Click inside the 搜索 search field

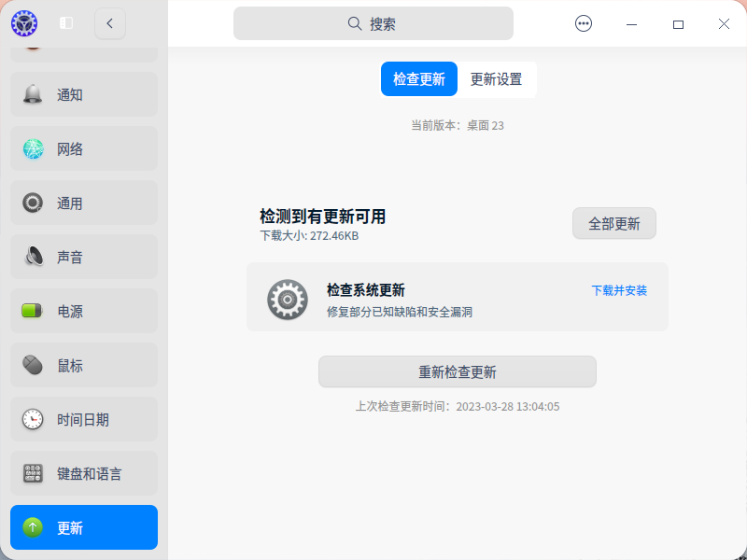point(373,23)
